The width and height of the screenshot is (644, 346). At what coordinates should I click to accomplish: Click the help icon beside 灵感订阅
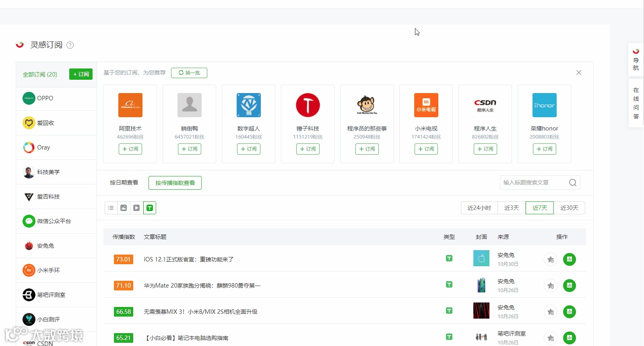(x=70, y=45)
